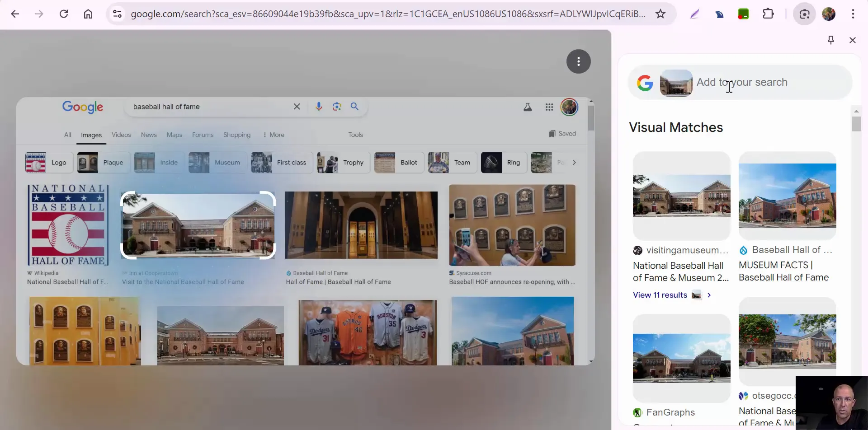View Saved image collections

(562, 134)
